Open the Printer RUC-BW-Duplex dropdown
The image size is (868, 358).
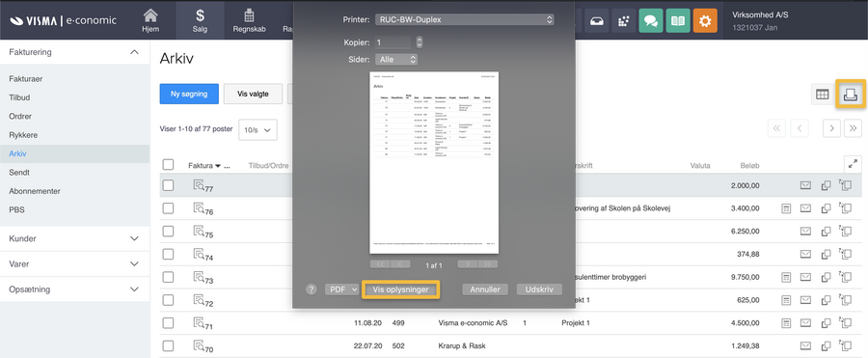pos(465,19)
